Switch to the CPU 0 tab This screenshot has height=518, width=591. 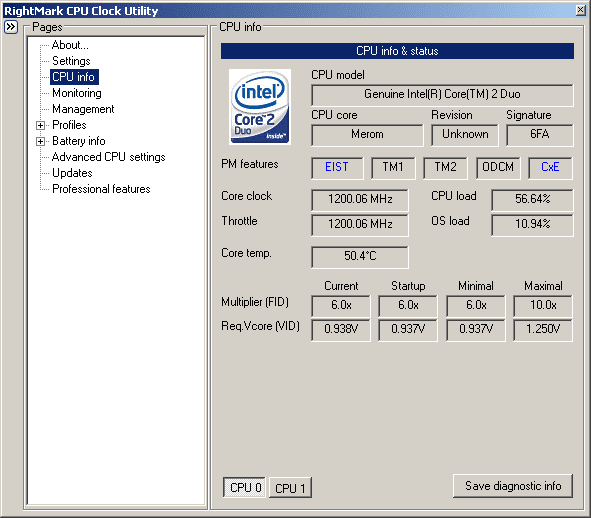245,487
